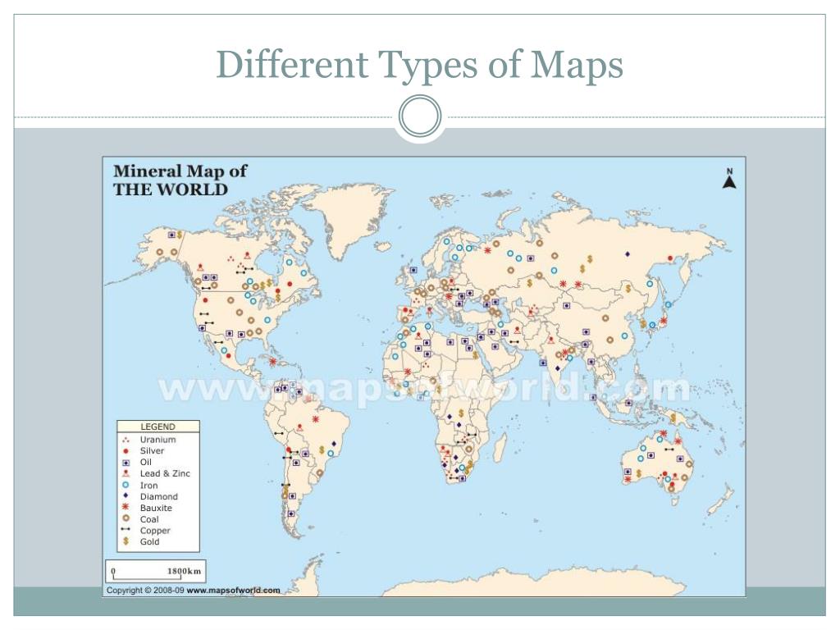The width and height of the screenshot is (840, 630).
Task: Click the "Coal" legend label
Action: pos(149,519)
